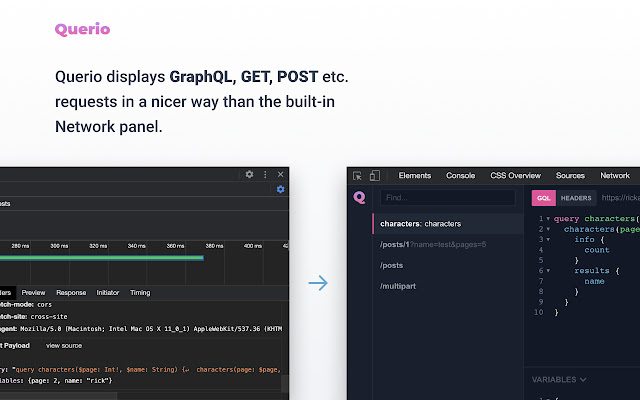Switch to the Timing tab

(x=140, y=293)
